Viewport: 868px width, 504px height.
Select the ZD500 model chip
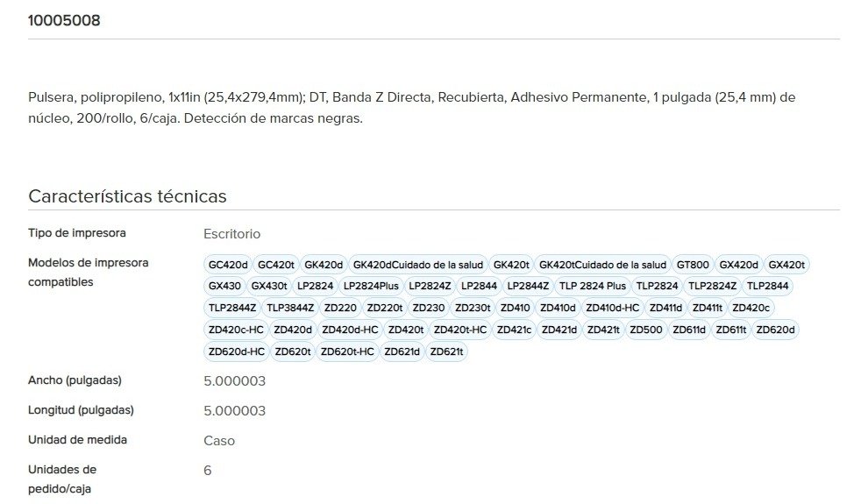pyautogui.click(x=646, y=330)
